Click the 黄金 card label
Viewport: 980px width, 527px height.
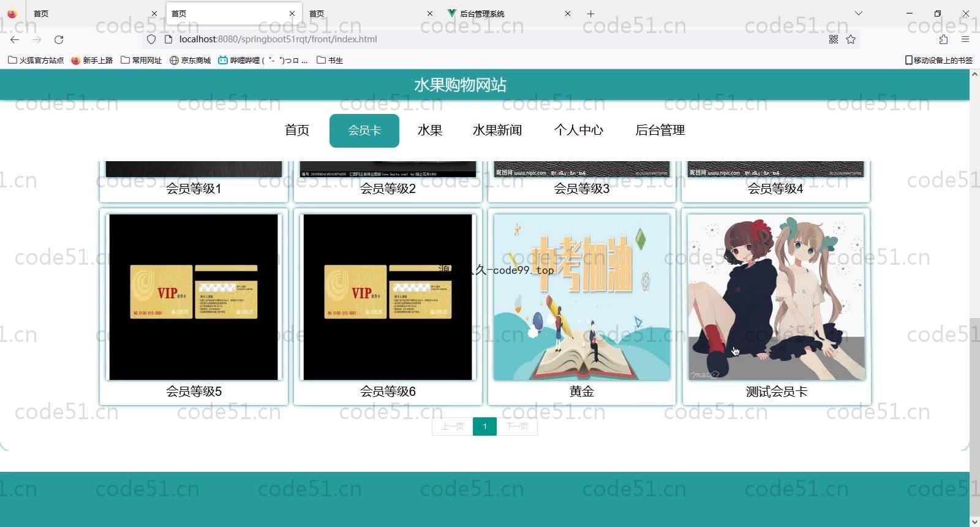(582, 392)
